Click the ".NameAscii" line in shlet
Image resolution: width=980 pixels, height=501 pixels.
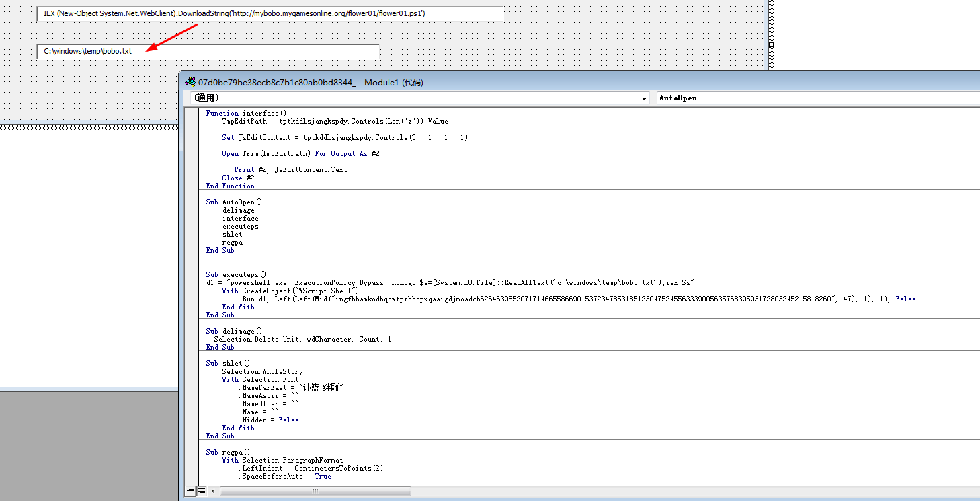pos(269,395)
